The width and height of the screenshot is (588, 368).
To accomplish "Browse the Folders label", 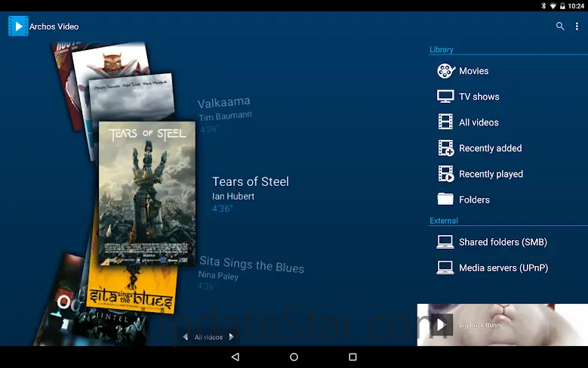I will coord(474,199).
